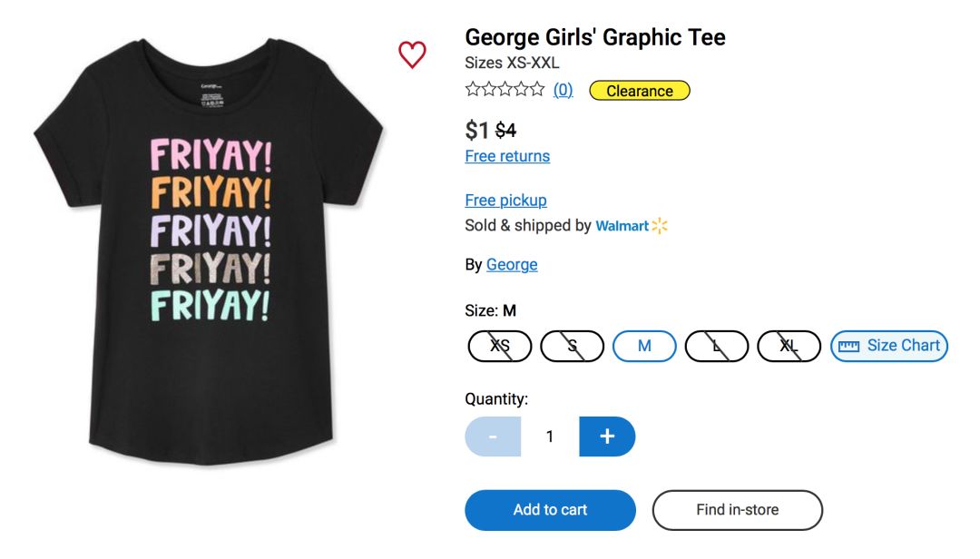The width and height of the screenshot is (980, 559).
Task: Choose size M option
Action: tap(644, 346)
